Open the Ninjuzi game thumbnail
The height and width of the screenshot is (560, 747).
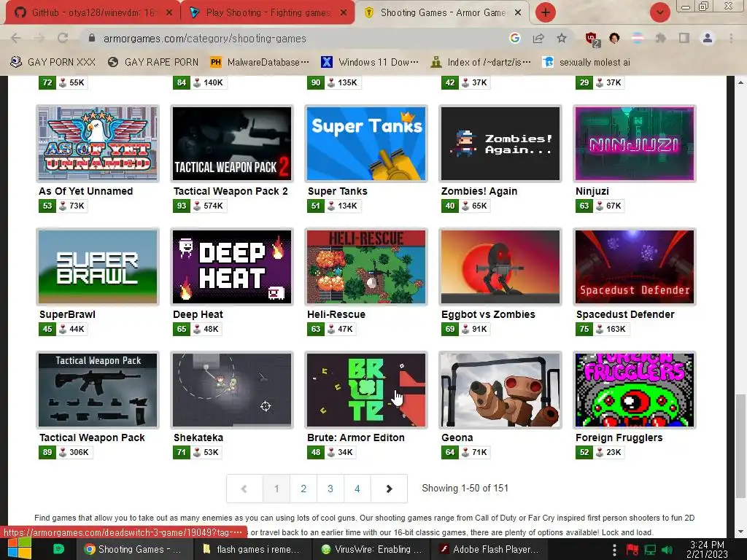635,144
